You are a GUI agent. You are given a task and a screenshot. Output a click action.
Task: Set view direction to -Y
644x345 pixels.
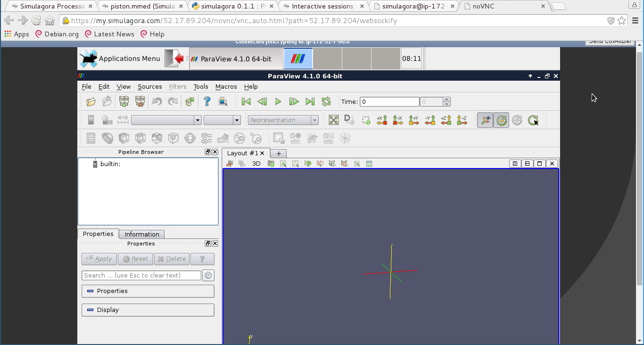click(x=430, y=120)
